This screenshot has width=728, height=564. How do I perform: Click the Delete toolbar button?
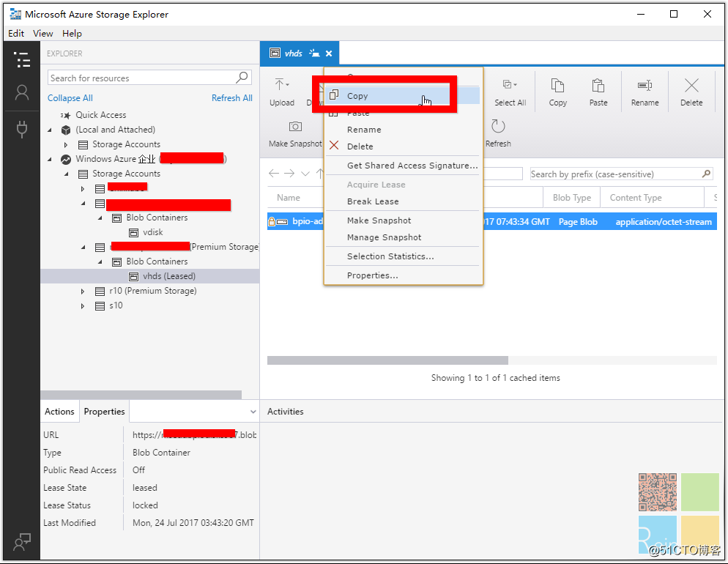[x=691, y=92]
